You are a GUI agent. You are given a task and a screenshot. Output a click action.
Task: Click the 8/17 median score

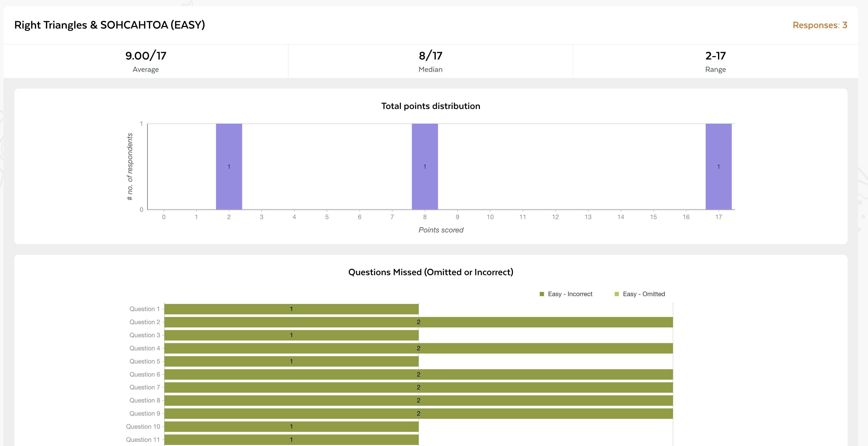click(430, 56)
